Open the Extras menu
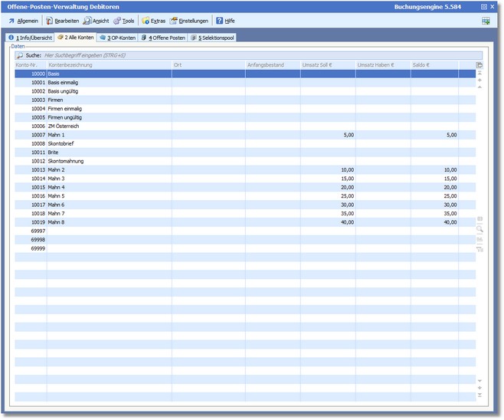The width and height of the screenshot is (504, 420). [x=154, y=21]
